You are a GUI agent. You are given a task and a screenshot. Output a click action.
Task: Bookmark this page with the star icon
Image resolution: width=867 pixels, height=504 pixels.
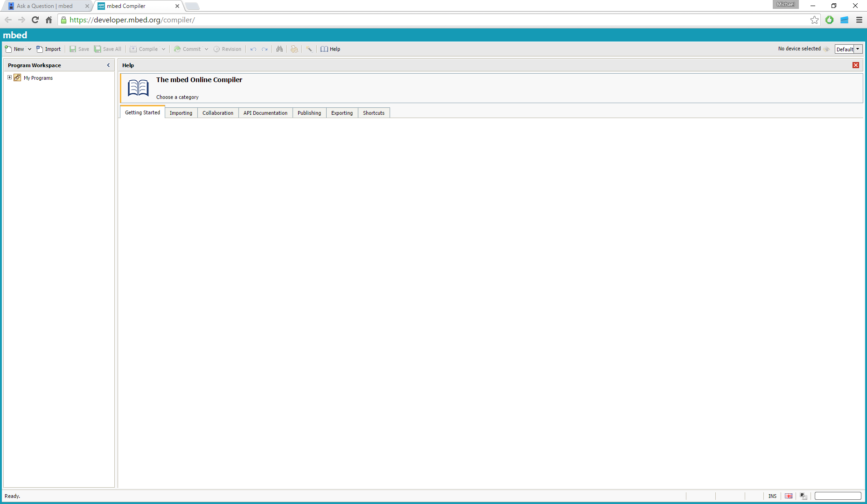tap(814, 20)
